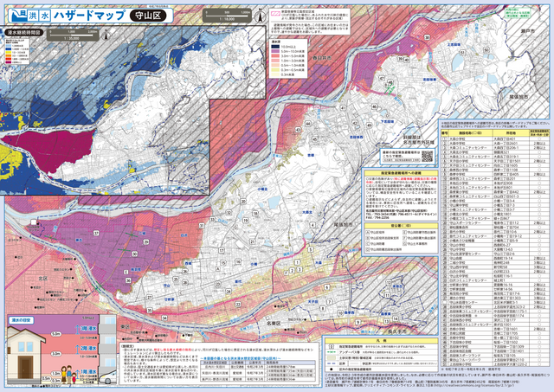554x392 pixels.
Task: Click the 0.3m未満 pale yellow depth swatch
Action: [275, 75]
